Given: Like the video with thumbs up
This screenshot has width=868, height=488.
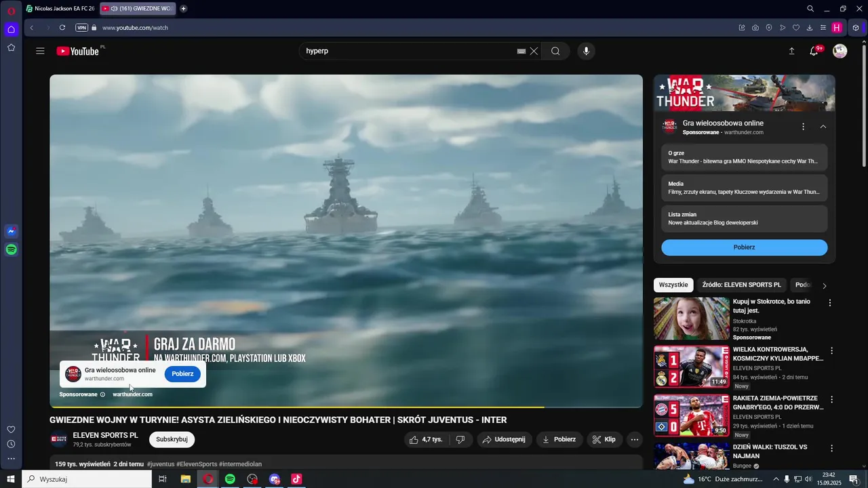Looking at the screenshot, I should tap(426, 439).
